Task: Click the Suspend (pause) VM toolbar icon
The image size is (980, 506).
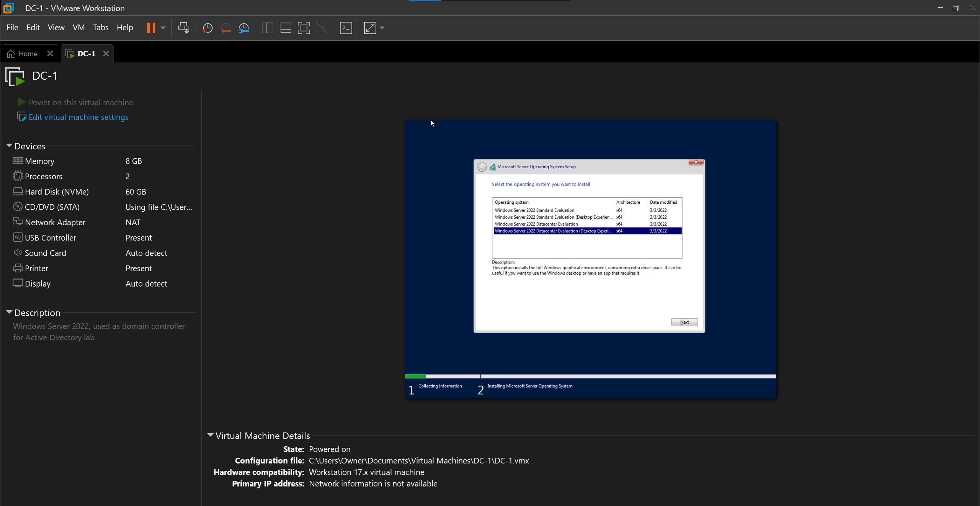Action: pyautogui.click(x=151, y=28)
